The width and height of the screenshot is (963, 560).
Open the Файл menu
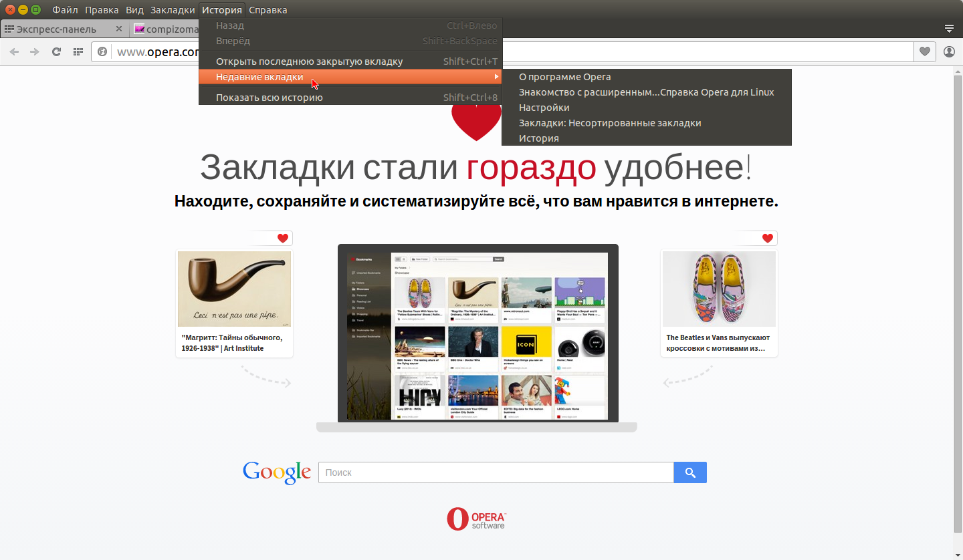[65, 9]
